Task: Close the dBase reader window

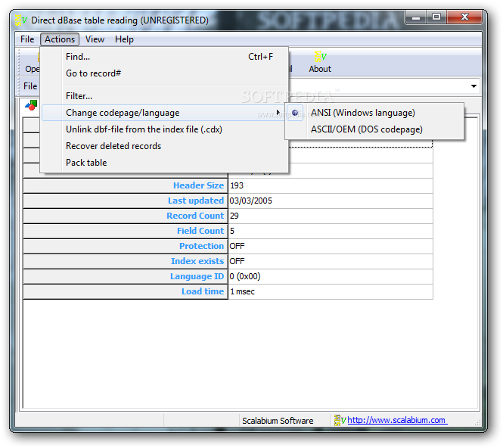Action: [464, 17]
